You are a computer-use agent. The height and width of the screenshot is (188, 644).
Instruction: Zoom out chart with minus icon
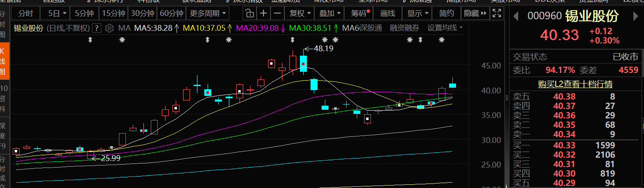point(277,14)
